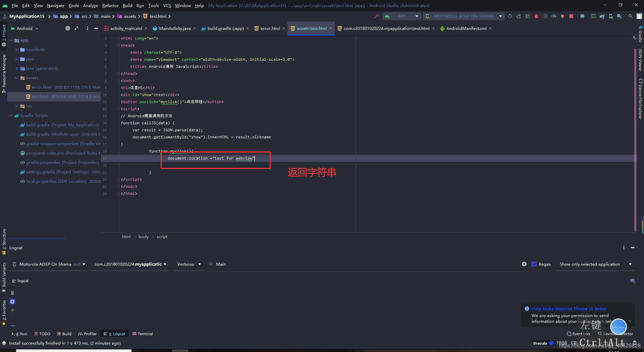The width and height of the screenshot is (644, 352).
Task: Click Attach Debugger to Android Process icon
Action: pyautogui.click(x=562, y=16)
